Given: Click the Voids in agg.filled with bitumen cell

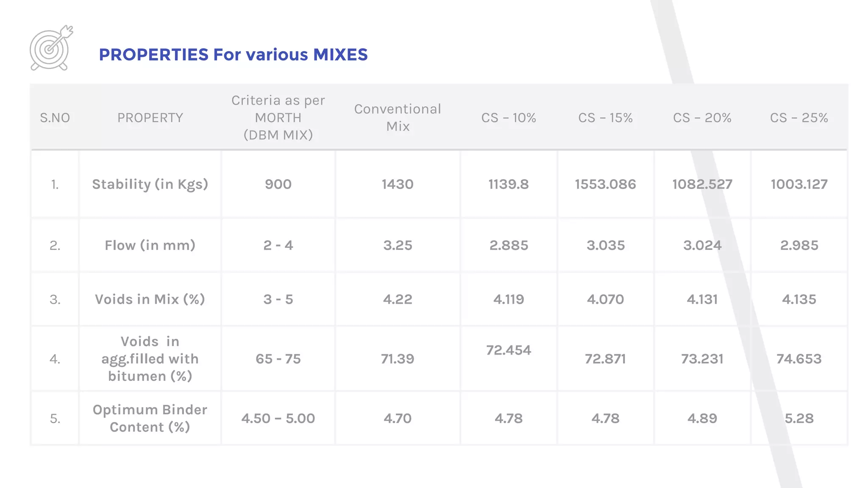Looking at the screenshot, I should coord(150,359).
